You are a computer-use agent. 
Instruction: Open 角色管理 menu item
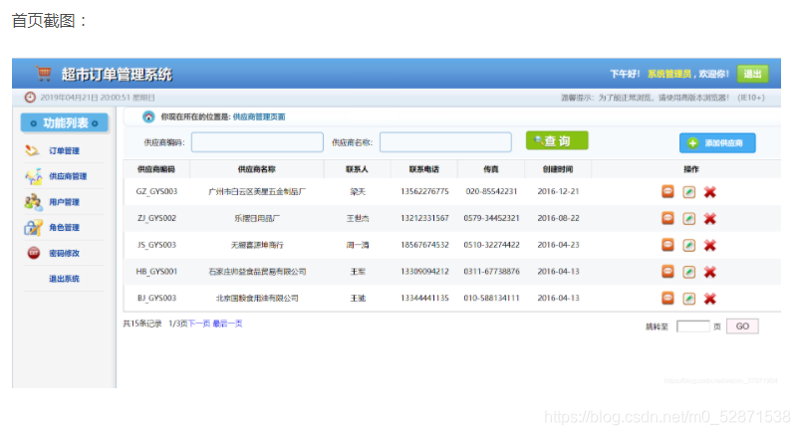pyautogui.click(x=64, y=227)
